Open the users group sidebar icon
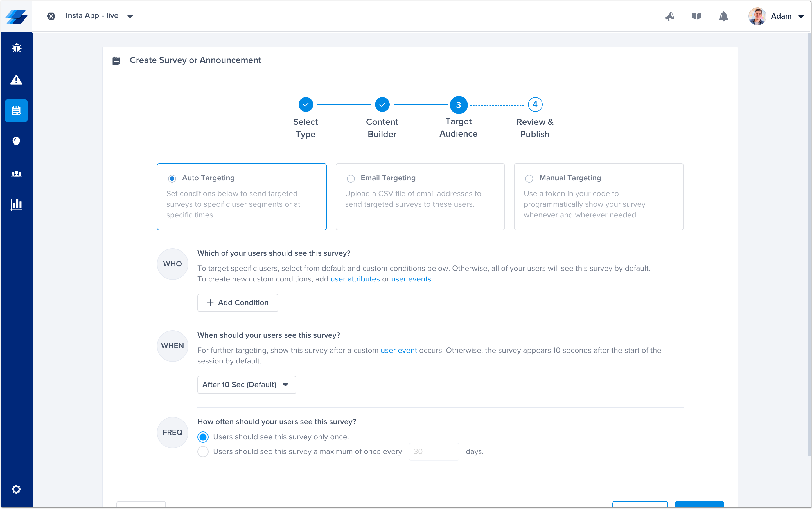This screenshot has width=812, height=509. 16,174
